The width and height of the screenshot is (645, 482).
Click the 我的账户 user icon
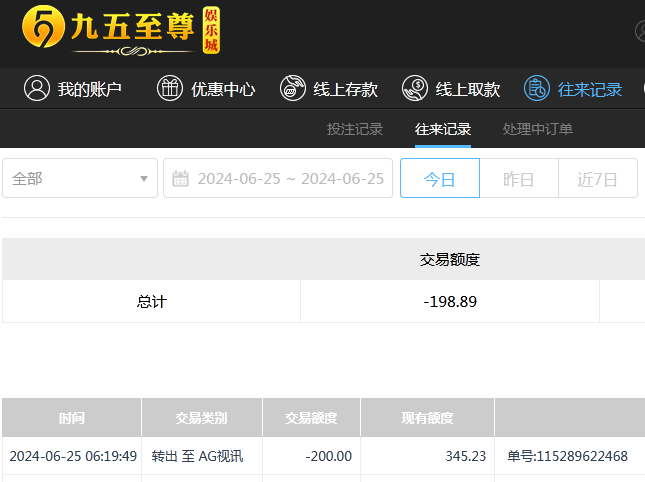tap(37, 88)
